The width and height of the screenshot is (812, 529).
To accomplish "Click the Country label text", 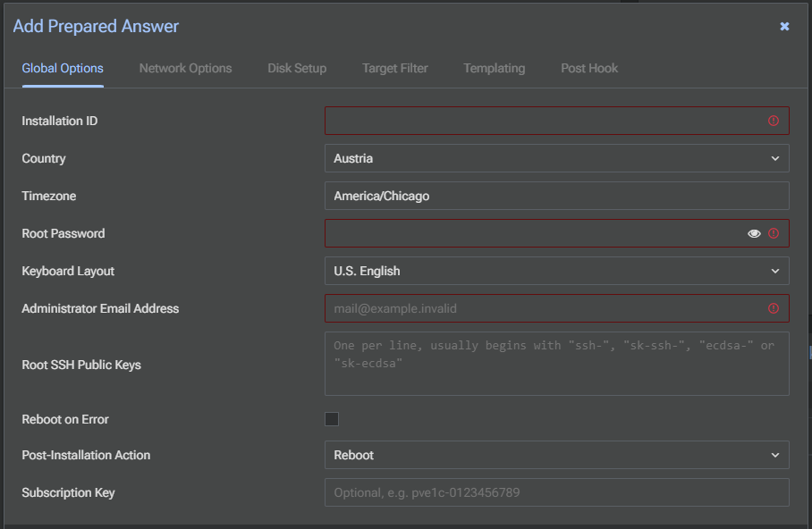I will tap(44, 158).
